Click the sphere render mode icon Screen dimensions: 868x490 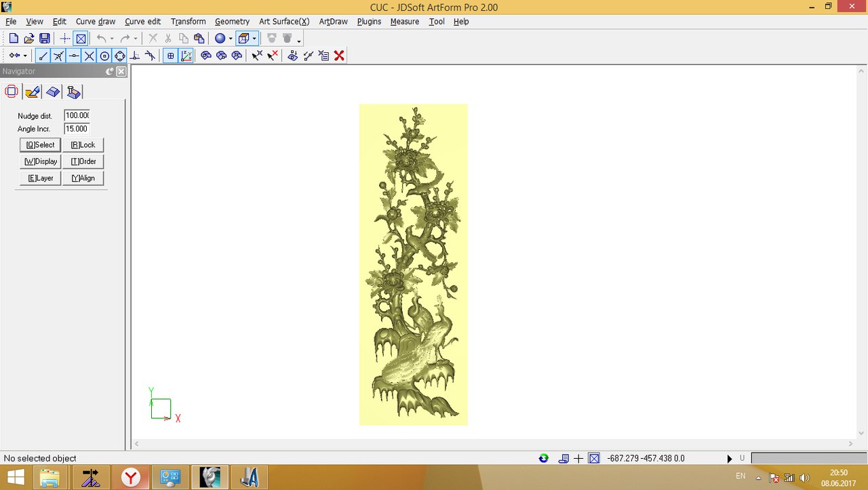220,39
